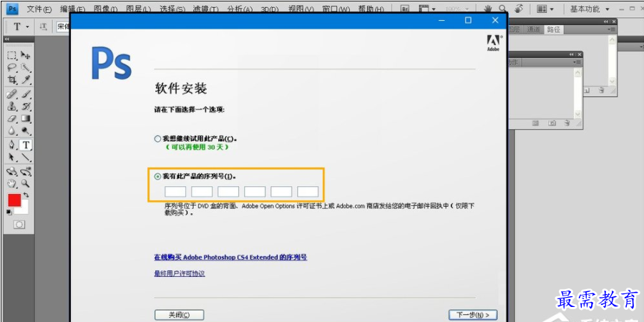Toggle text orientation in options bar

pos(43,26)
